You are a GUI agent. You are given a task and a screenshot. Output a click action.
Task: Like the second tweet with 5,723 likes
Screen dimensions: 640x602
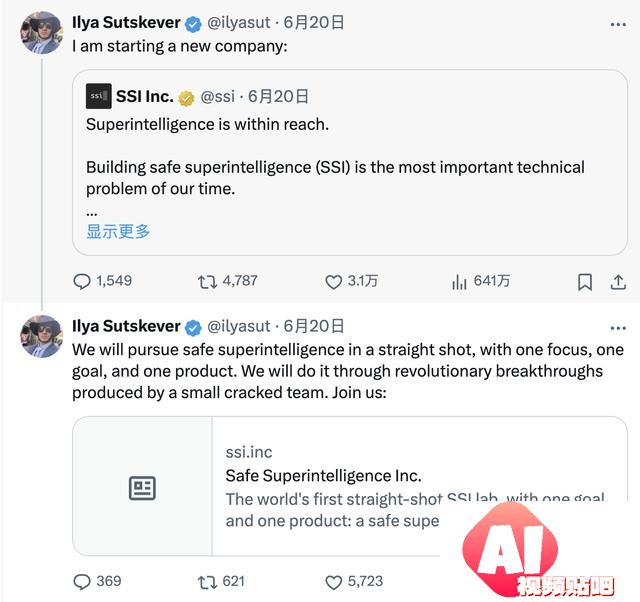coord(333,582)
